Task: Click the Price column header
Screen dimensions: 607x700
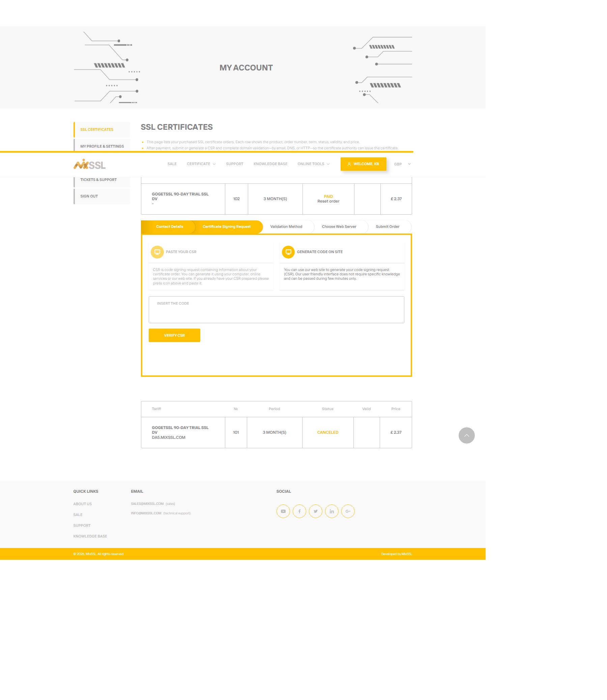Action: pos(396,409)
